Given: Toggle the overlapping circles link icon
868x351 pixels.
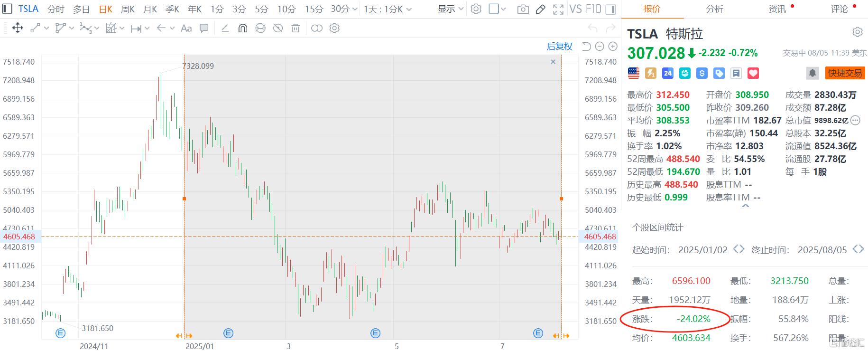Looking at the screenshot, I should pyautogui.click(x=316, y=28).
